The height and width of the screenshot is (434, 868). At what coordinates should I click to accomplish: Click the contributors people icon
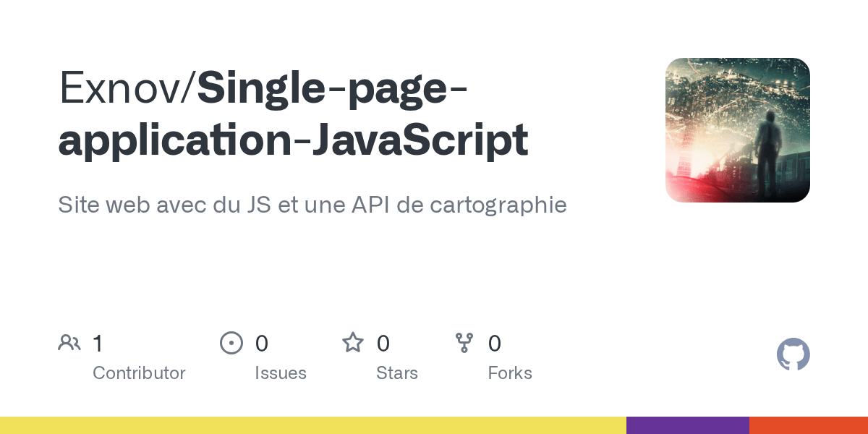coord(69,343)
